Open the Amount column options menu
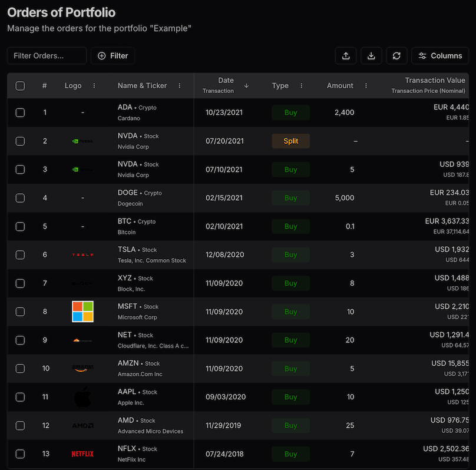The width and height of the screenshot is (476, 470). click(366, 86)
